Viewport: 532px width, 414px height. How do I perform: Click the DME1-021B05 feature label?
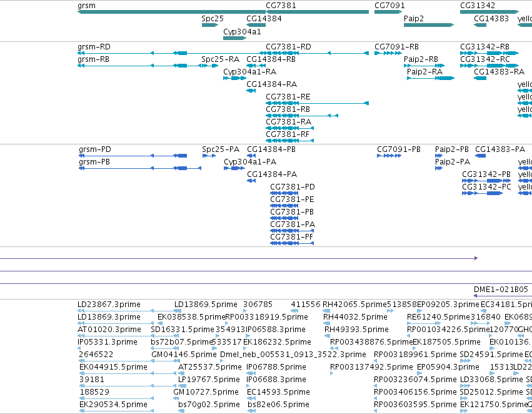click(501, 290)
